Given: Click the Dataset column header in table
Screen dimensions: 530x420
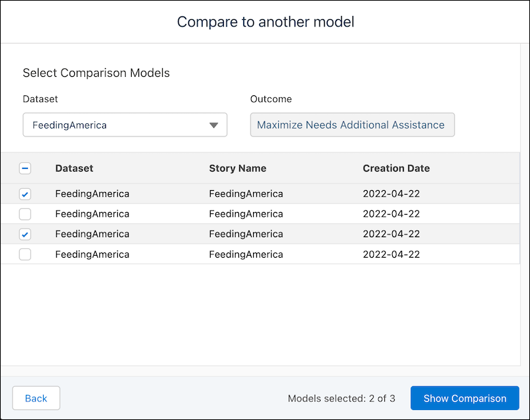Looking at the screenshot, I should pos(74,168).
